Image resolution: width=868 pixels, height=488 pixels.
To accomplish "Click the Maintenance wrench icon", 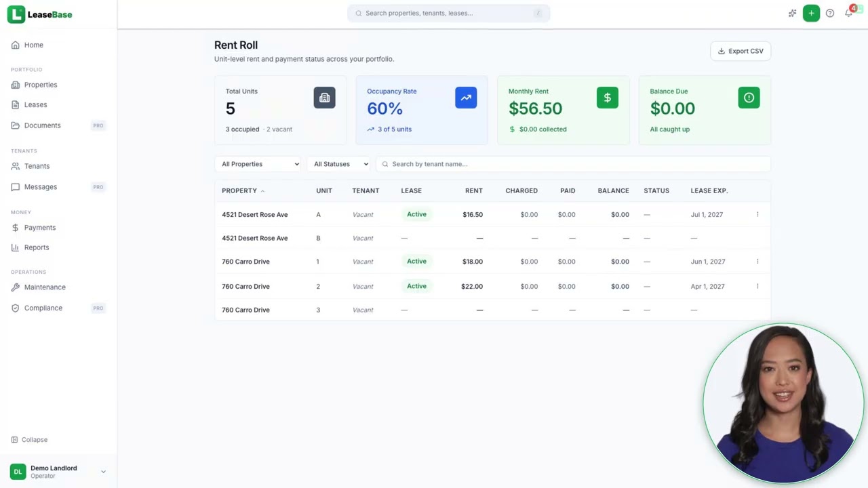I will pyautogui.click(x=15, y=287).
